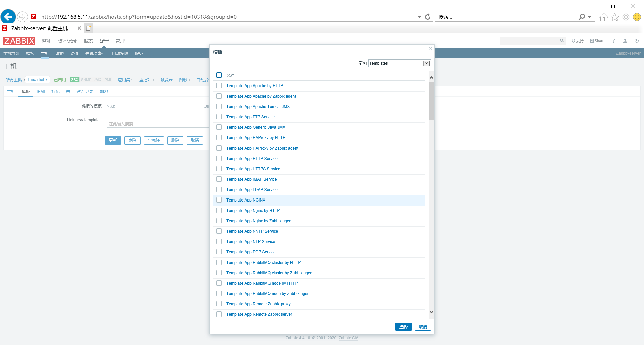Open Template App Generic Java JMX link
Image resolution: width=644 pixels, height=345 pixels.
pos(256,127)
